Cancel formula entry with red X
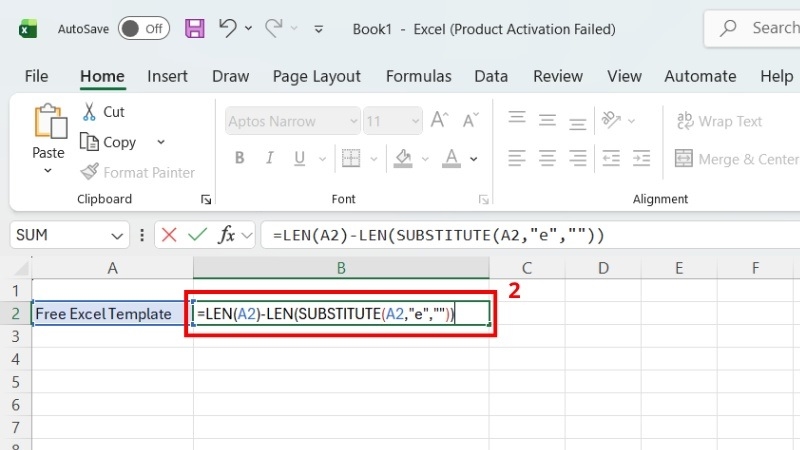Viewport: 800px width, 450px height. (169, 235)
